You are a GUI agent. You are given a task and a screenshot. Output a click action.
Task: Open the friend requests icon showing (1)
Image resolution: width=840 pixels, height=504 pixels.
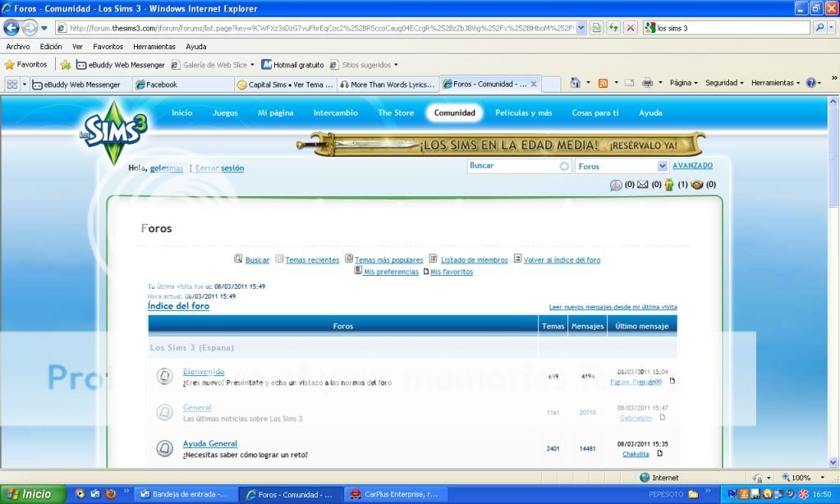pyautogui.click(x=669, y=185)
